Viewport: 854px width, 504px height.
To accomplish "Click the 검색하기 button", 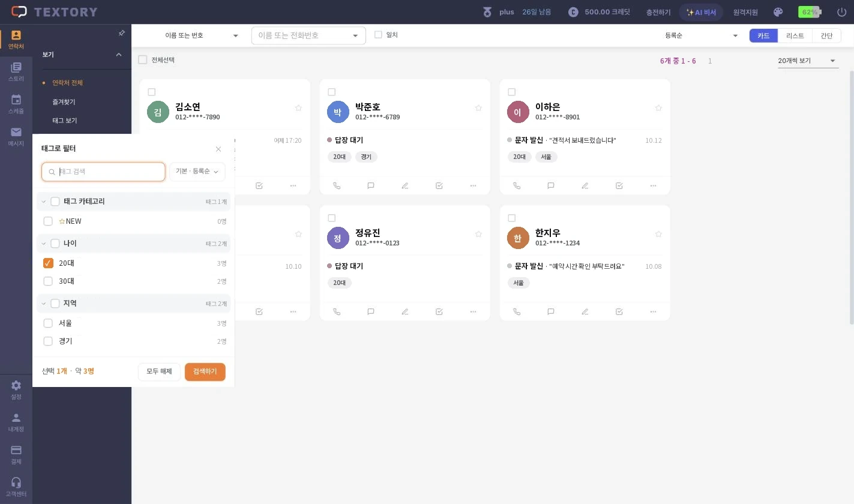I will tap(205, 372).
